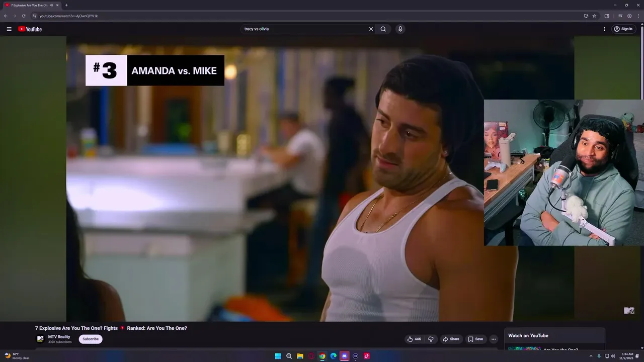Open the MTV Reality channel name

click(59, 337)
